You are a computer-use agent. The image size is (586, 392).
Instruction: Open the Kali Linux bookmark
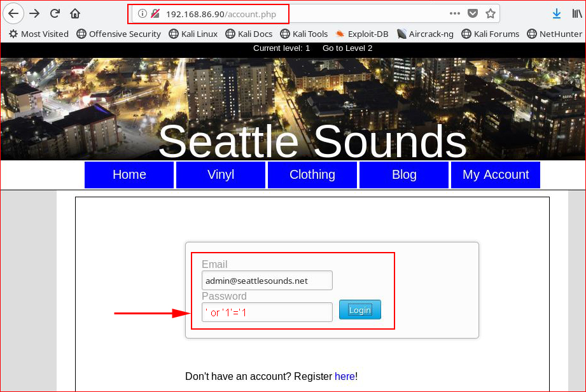[193, 34]
